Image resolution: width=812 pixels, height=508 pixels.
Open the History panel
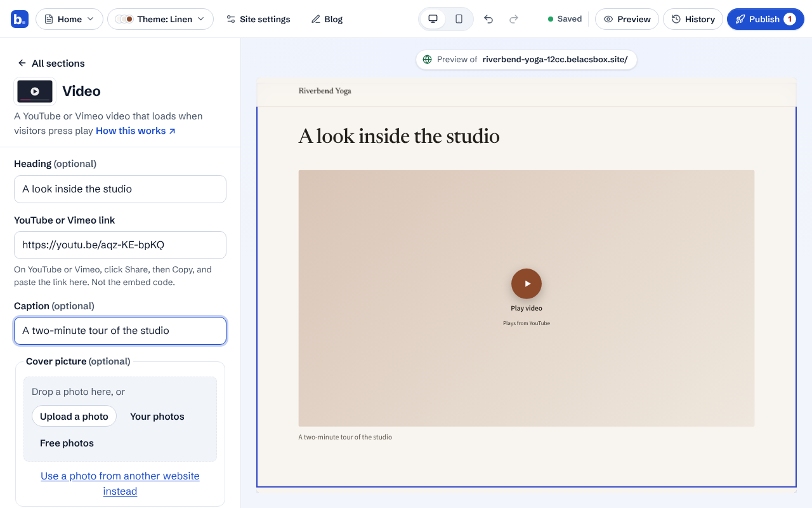[x=693, y=19]
